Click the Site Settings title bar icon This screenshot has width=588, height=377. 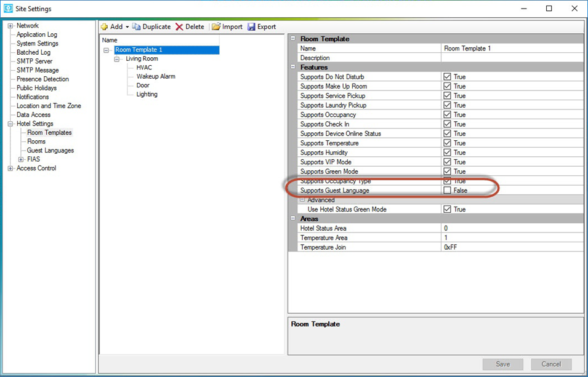(x=8, y=9)
